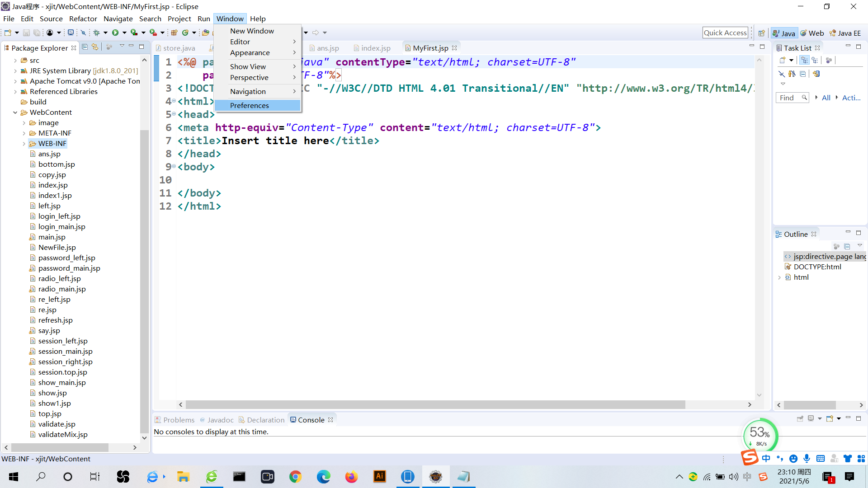Expand the src folder in tree
Viewport: 868px width, 488px height.
(15, 60)
